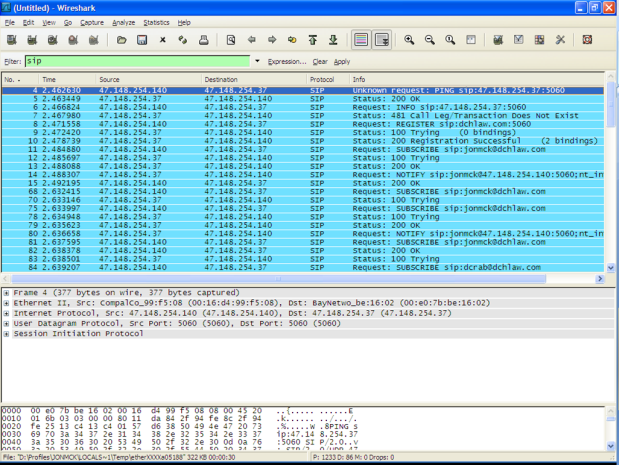Reload the capture file icon
The width and height of the screenshot is (619, 465).
[183, 40]
